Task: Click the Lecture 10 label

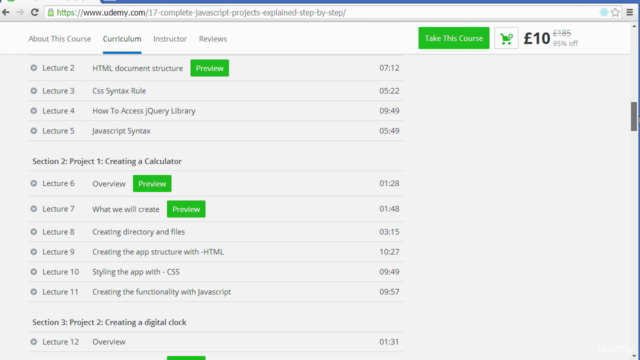Action: [60, 271]
